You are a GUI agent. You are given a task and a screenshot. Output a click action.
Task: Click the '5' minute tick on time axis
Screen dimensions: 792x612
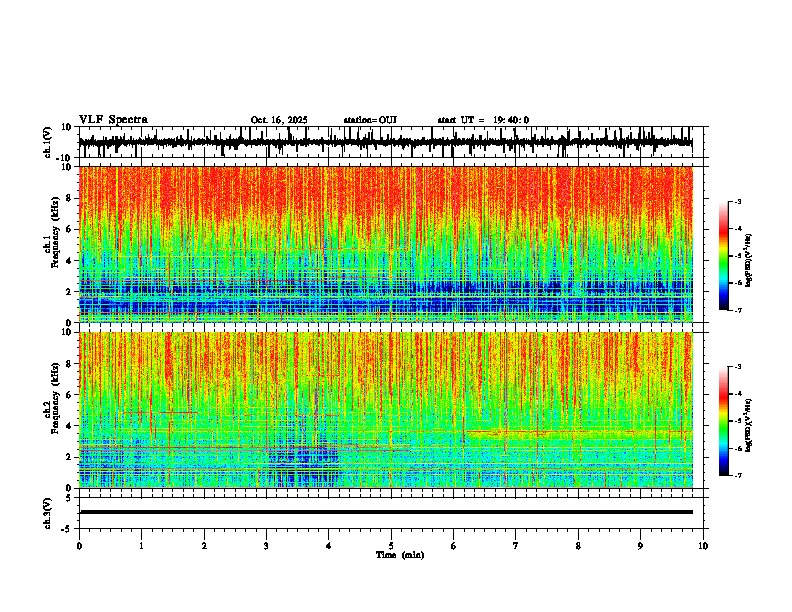coord(391,546)
